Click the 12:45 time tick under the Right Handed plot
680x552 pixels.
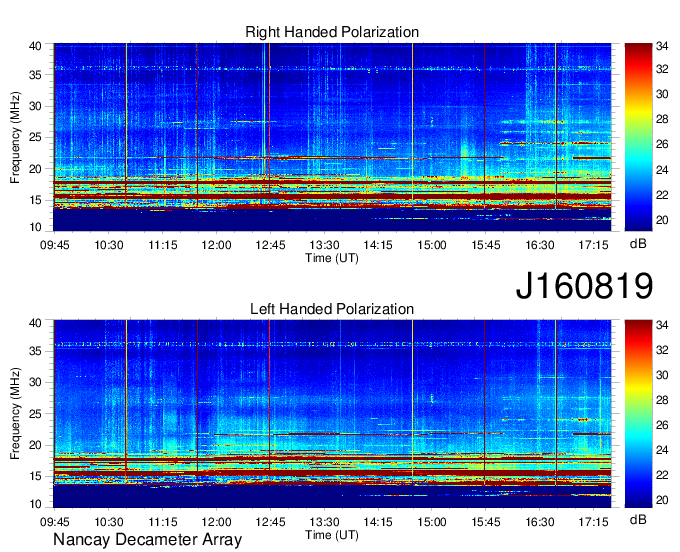point(271,245)
